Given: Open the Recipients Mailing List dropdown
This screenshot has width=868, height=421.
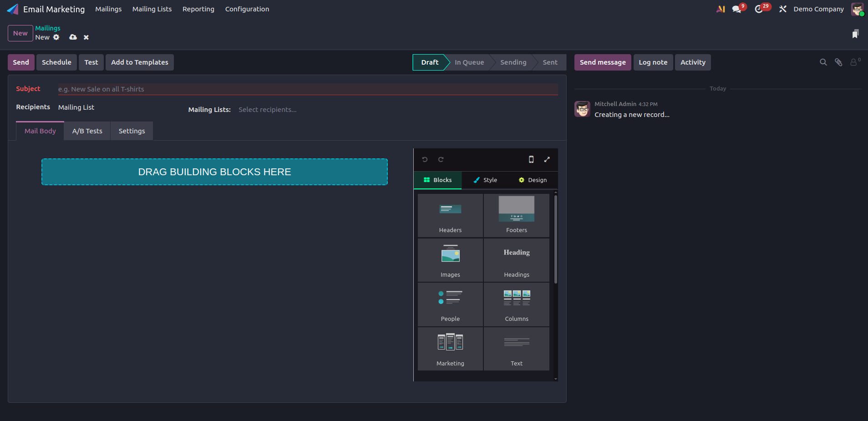Looking at the screenshot, I should [76, 107].
